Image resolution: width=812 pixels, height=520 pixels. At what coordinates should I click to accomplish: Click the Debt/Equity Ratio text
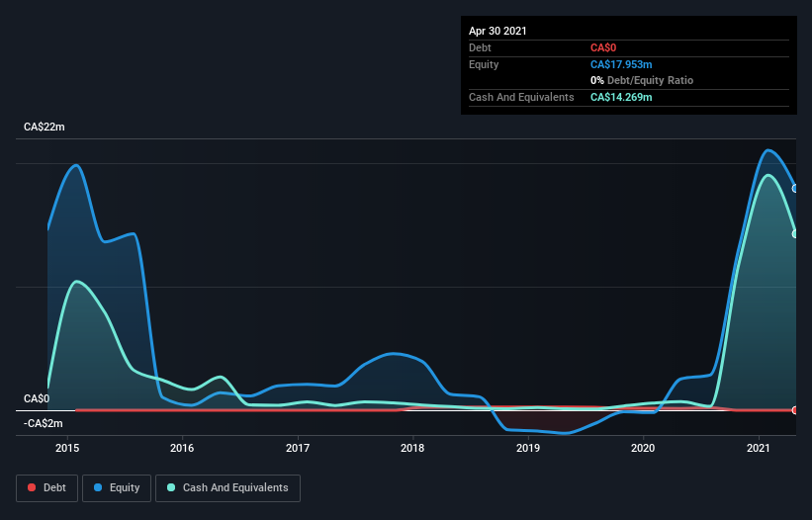[x=650, y=80]
